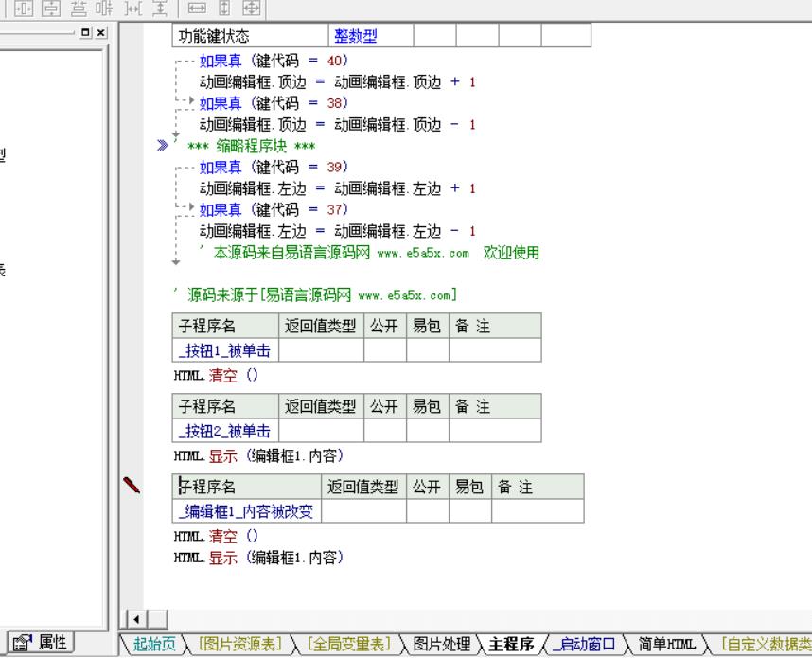Click the 易包 header above _按钮1_被单击
812x658 pixels.
427,326
